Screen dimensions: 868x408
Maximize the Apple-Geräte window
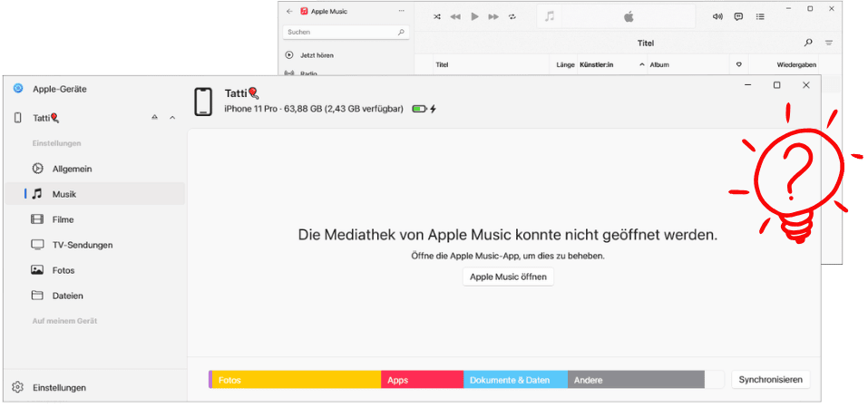[x=777, y=84]
